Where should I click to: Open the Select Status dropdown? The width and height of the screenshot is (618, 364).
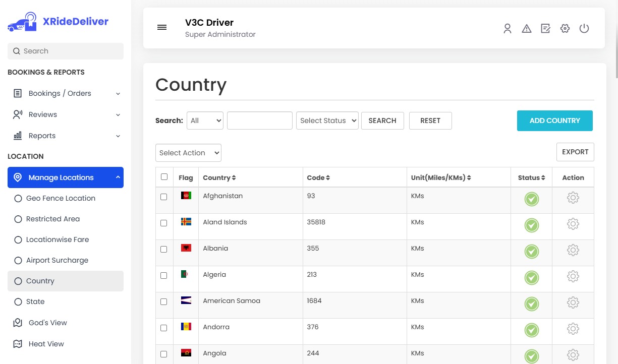(x=327, y=120)
